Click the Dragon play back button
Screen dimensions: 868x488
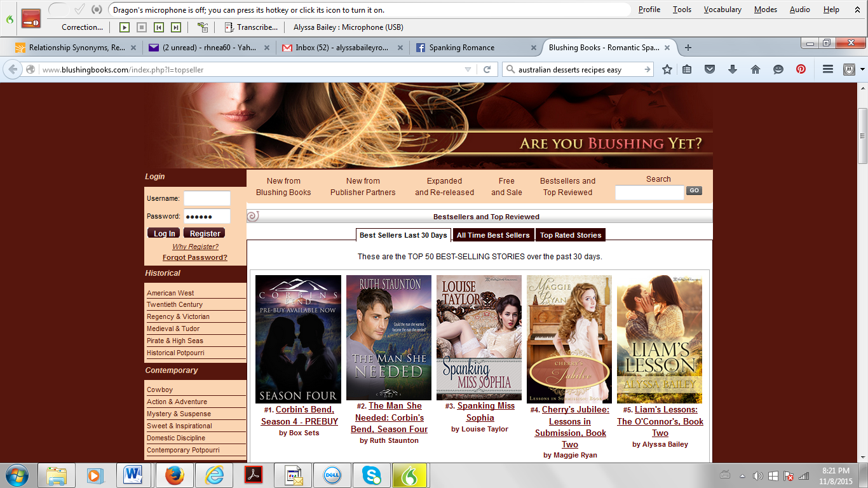point(125,27)
